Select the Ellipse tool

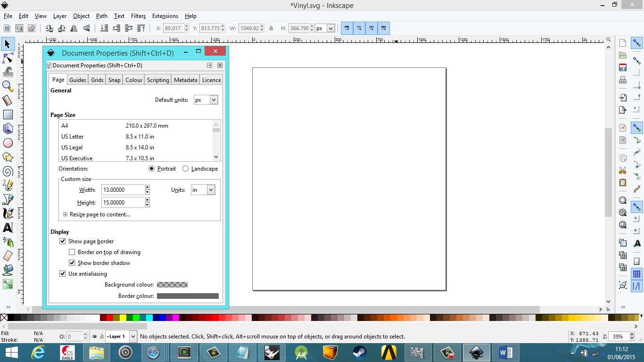pyautogui.click(x=8, y=143)
